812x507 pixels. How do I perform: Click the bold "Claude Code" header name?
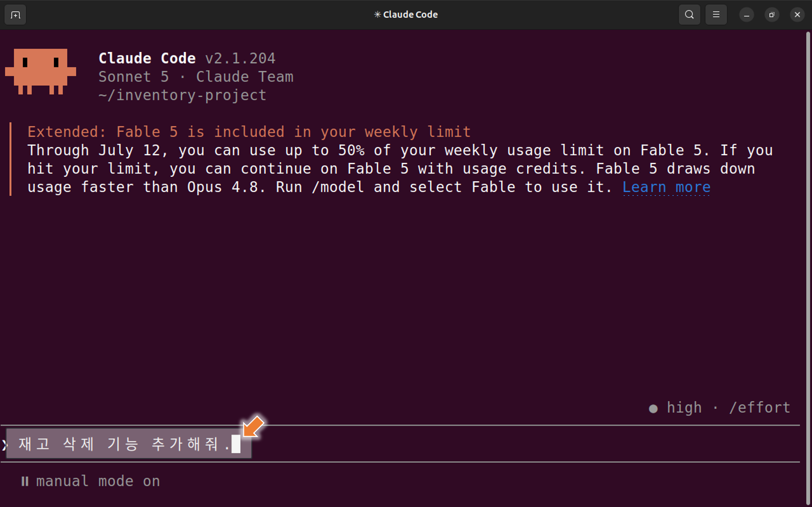pyautogui.click(x=147, y=58)
